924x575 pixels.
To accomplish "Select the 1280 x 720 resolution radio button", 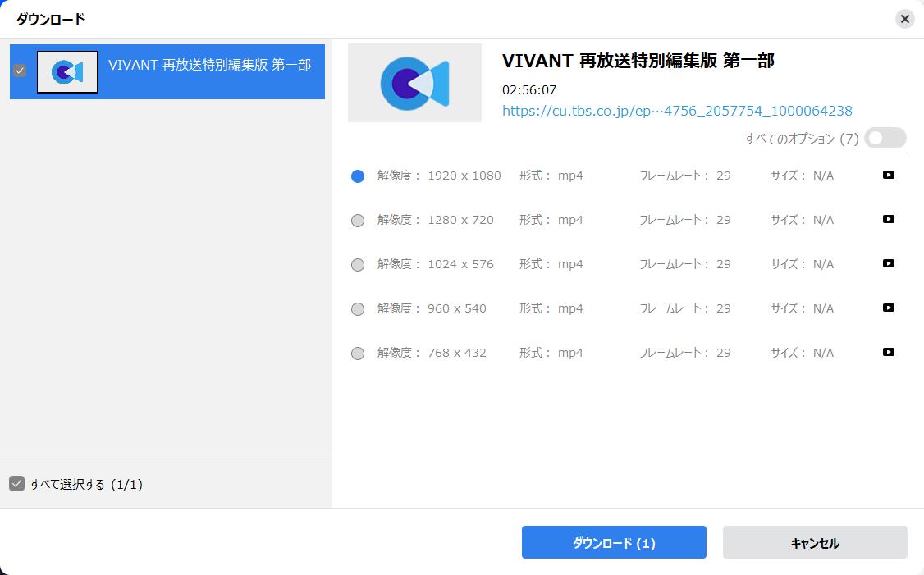I will pyautogui.click(x=358, y=221).
